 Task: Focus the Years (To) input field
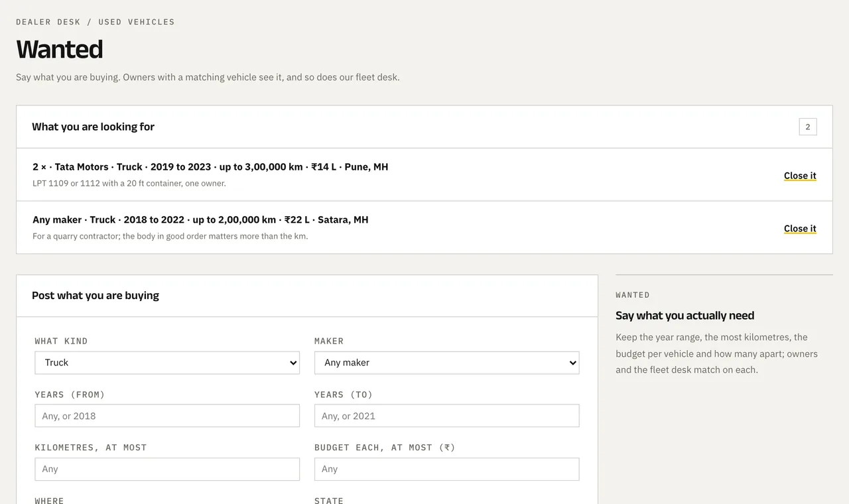(446, 416)
